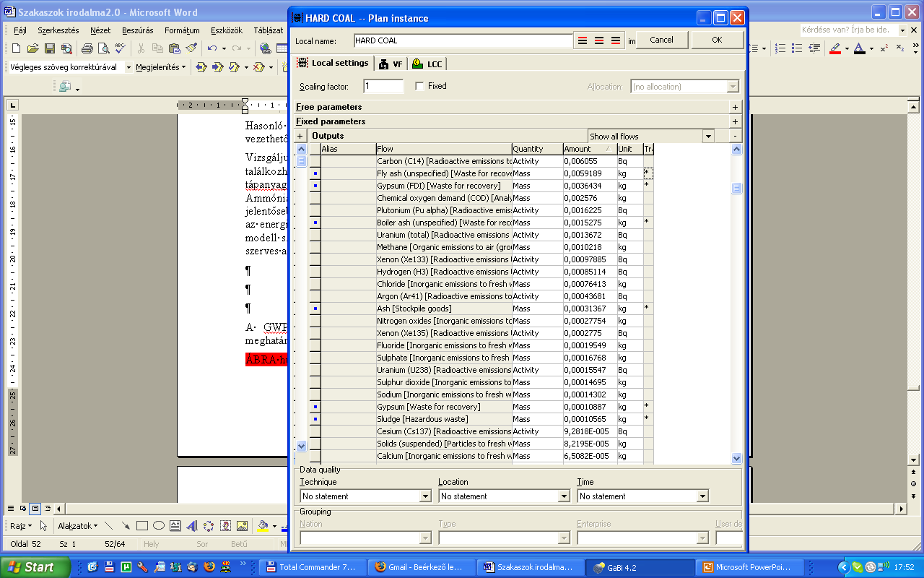Click the Accept change checkmark icon
The width and height of the screenshot is (924, 578).
[233, 67]
